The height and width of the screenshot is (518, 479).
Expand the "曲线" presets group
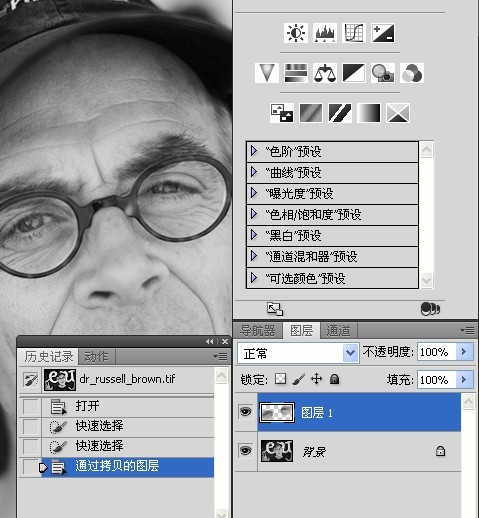click(x=254, y=172)
